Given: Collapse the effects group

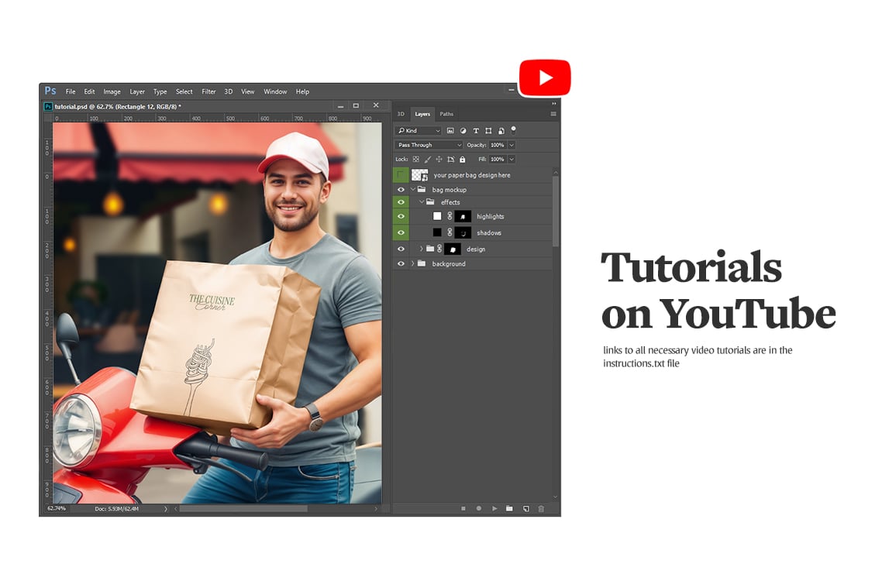Looking at the screenshot, I should click(x=422, y=201).
